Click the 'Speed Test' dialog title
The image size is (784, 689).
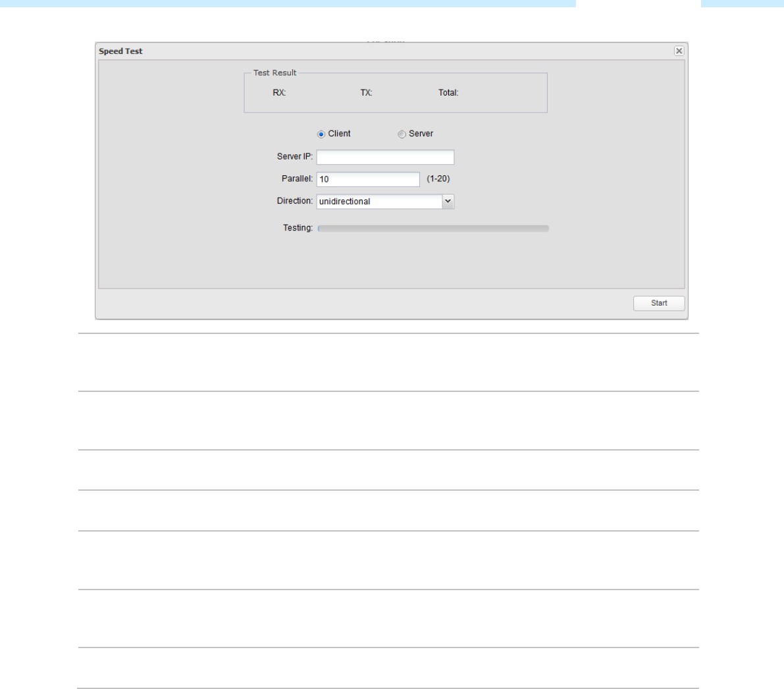120,51
